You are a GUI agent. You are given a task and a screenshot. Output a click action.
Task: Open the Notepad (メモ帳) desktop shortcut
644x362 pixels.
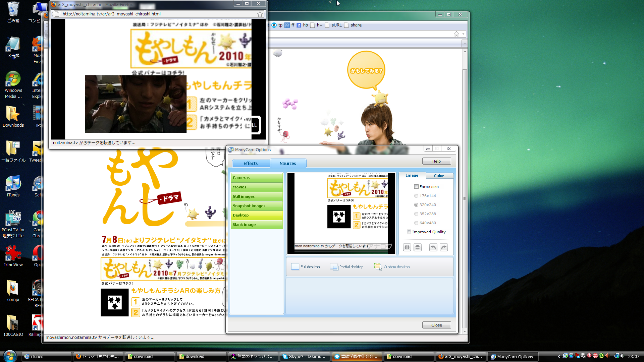click(13, 47)
